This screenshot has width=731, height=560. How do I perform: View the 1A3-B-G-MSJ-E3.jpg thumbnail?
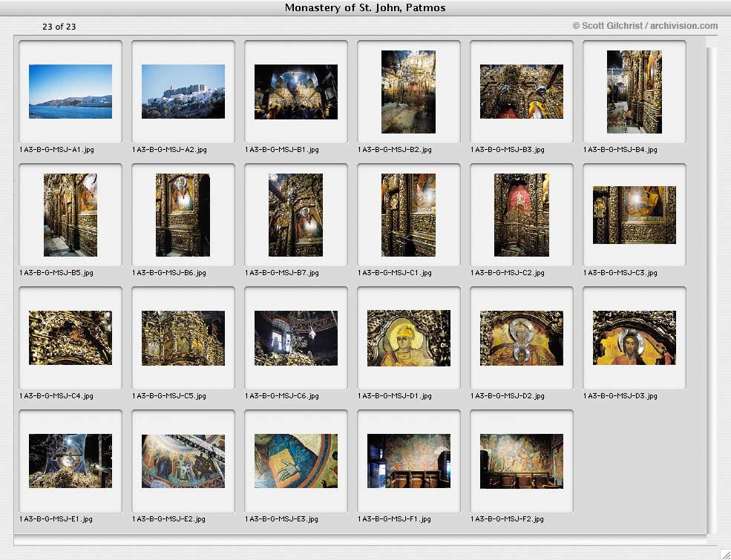[x=296, y=461]
